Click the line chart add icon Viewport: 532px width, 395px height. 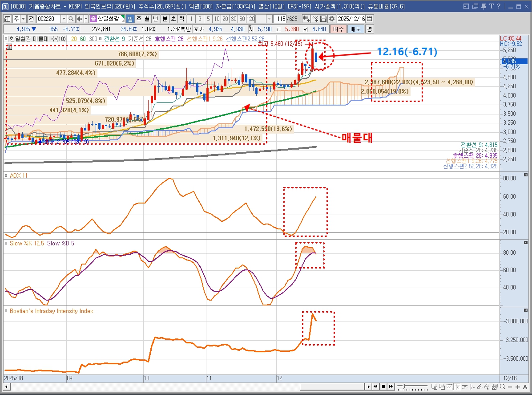[315, 19]
